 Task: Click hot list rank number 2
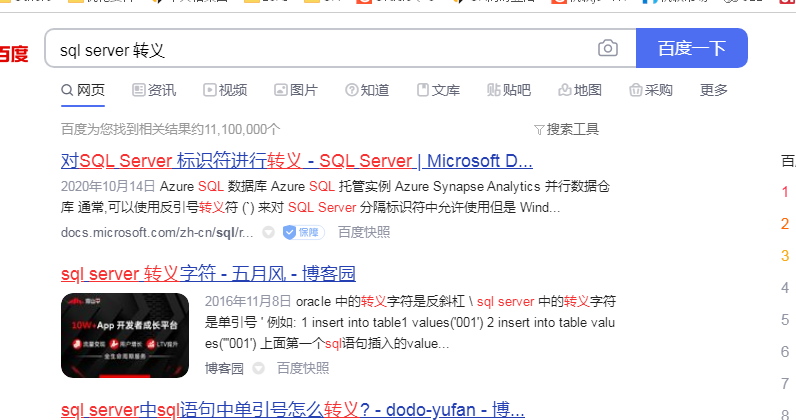[785, 224]
